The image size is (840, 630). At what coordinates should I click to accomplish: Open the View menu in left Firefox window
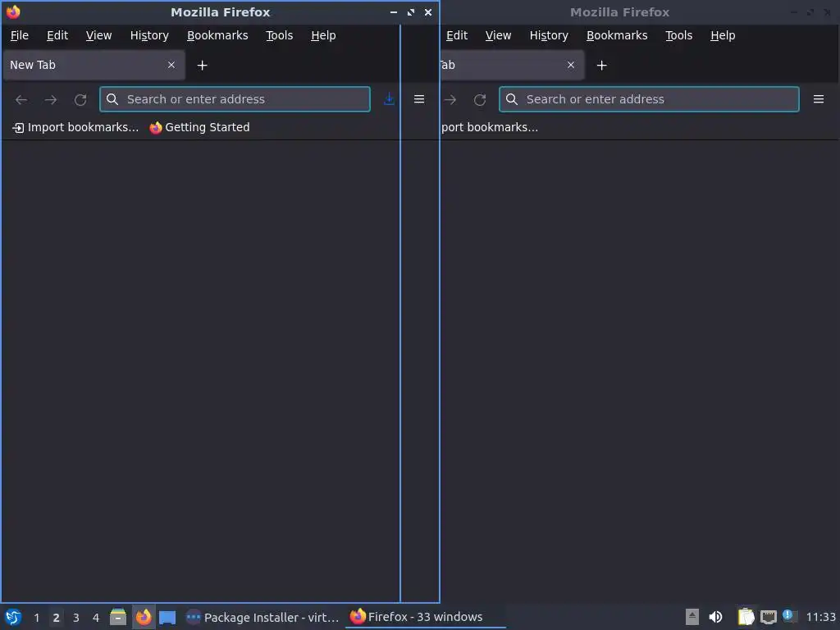tap(98, 35)
